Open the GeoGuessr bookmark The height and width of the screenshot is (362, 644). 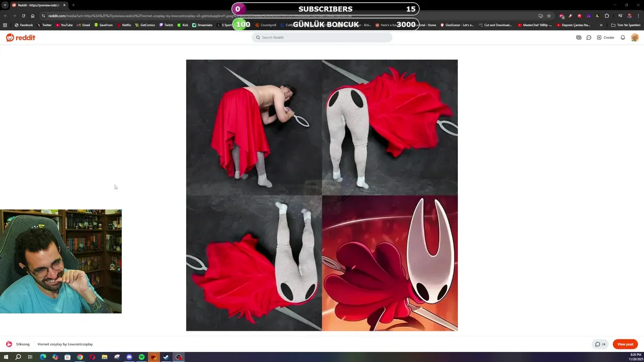tap(457, 25)
